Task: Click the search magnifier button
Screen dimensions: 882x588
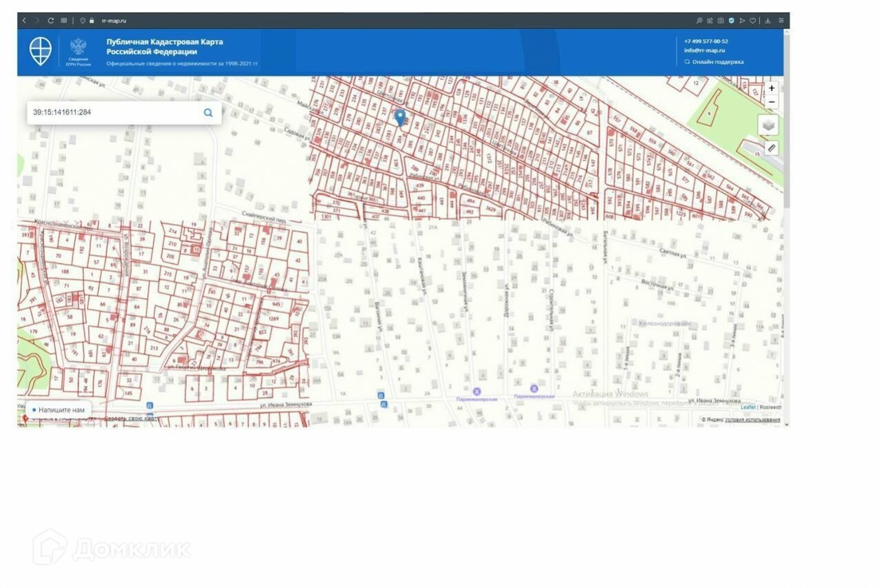Action: [208, 112]
